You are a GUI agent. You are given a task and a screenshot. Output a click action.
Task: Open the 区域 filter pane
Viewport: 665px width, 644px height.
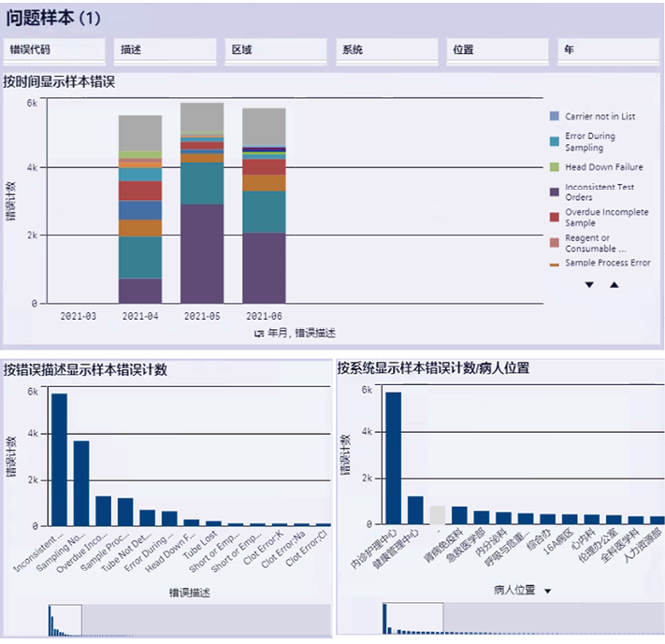(x=273, y=50)
